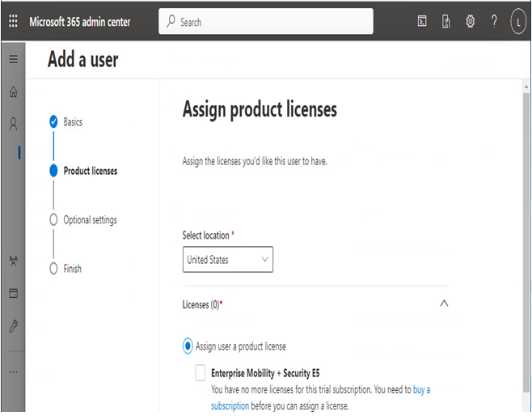Collapse the Licenses section chevron

(x=444, y=304)
